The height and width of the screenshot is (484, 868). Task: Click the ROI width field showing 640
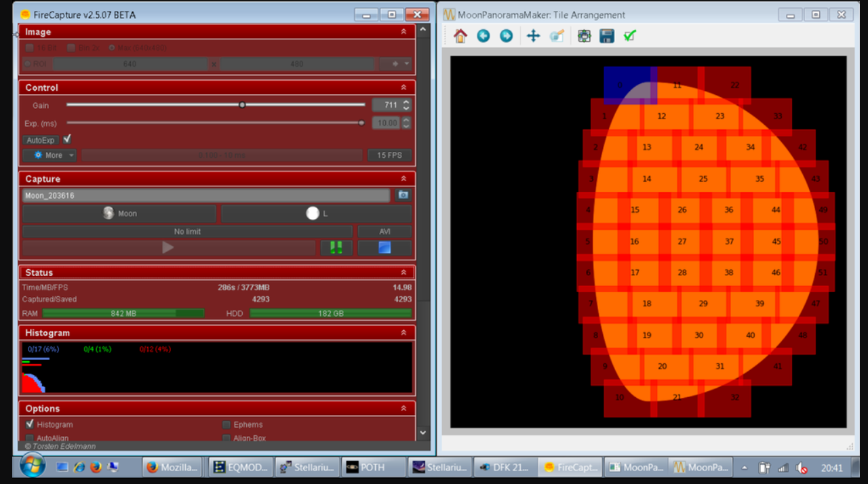point(130,64)
